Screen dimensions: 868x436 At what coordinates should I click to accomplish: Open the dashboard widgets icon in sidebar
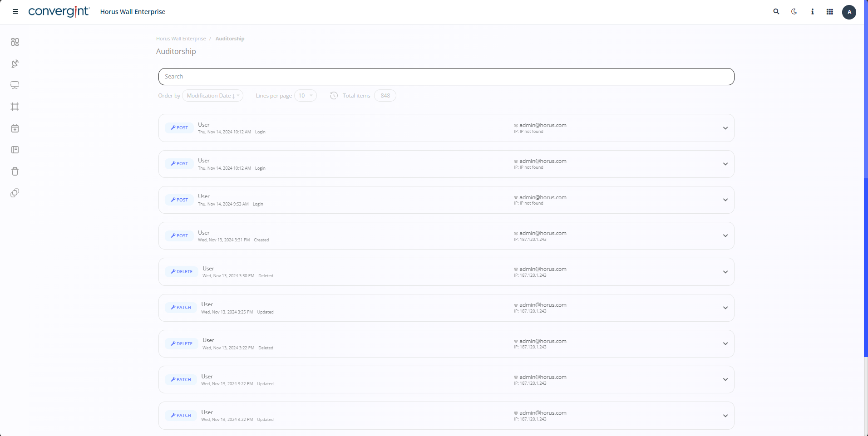(x=15, y=42)
